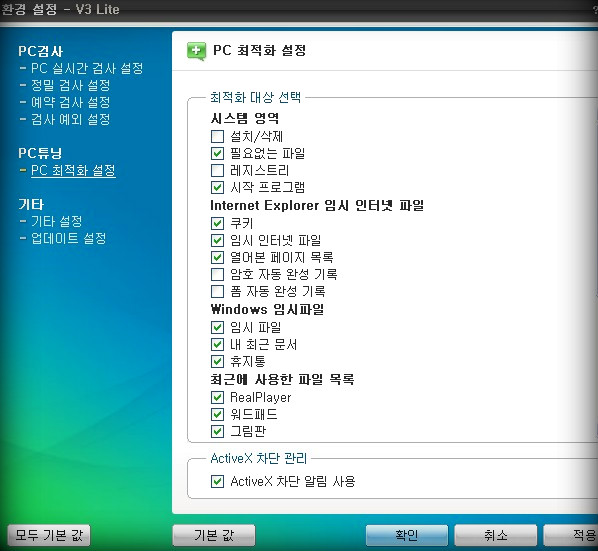Select 검사 예외 설정 in sidebar
Screen dimensions: 598x551
(71, 119)
